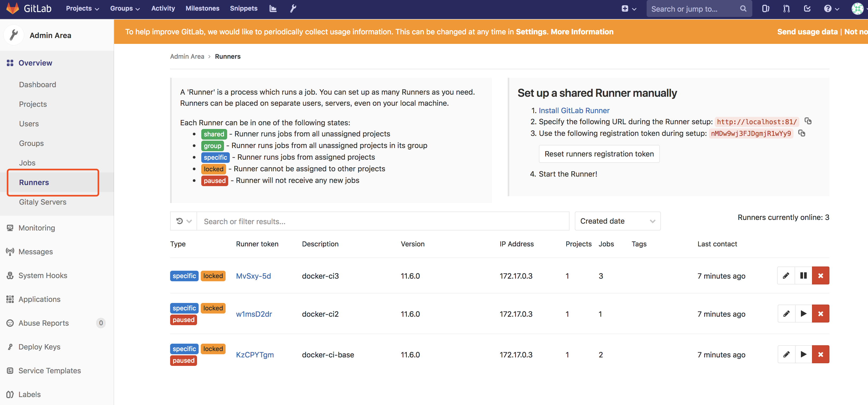868x405 pixels.
Task: Open Projects in admin sidebar
Action: (33, 104)
